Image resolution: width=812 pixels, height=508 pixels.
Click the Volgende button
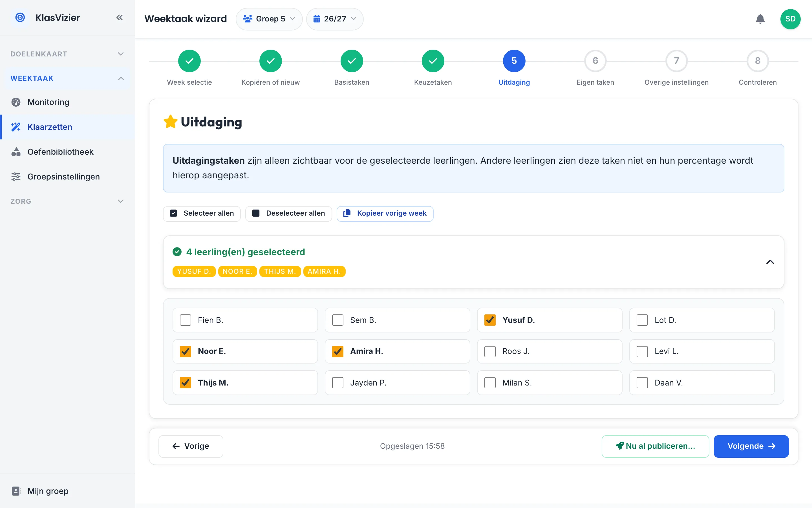pos(751,446)
